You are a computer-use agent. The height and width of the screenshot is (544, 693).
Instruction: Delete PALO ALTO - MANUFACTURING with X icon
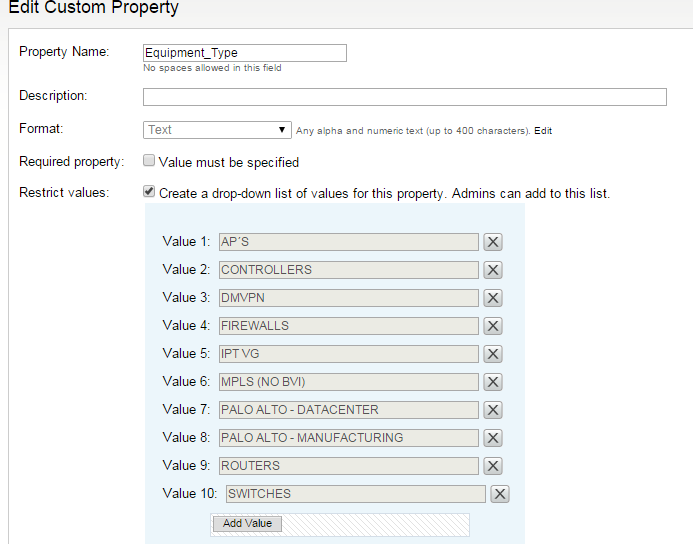(493, 438)
